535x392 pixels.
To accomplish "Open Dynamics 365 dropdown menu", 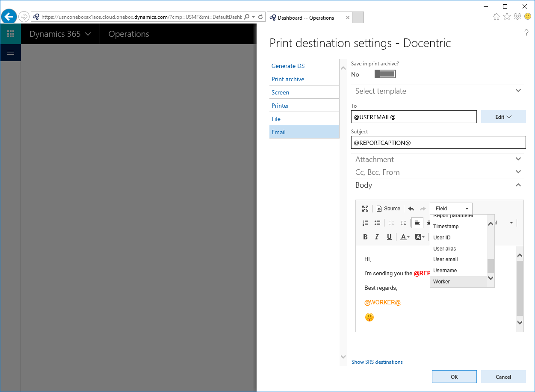I will coord(60,34).
